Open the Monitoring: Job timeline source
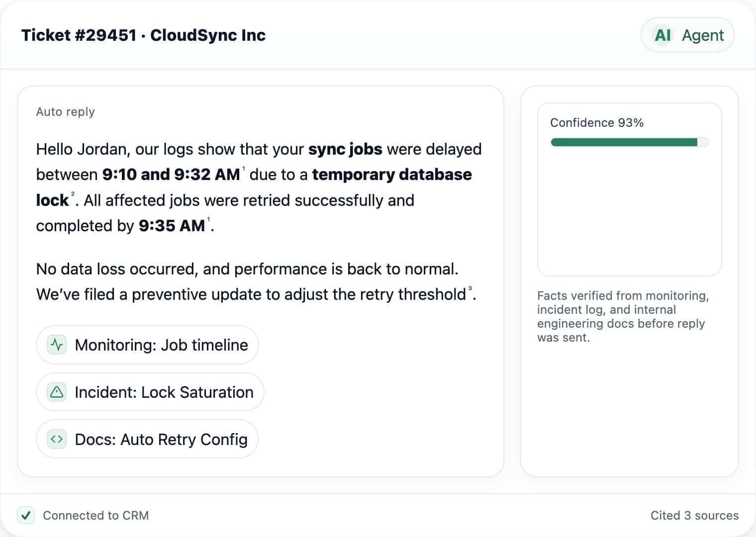The height and width of the screenshot is (537, 756). pos(147,345)
